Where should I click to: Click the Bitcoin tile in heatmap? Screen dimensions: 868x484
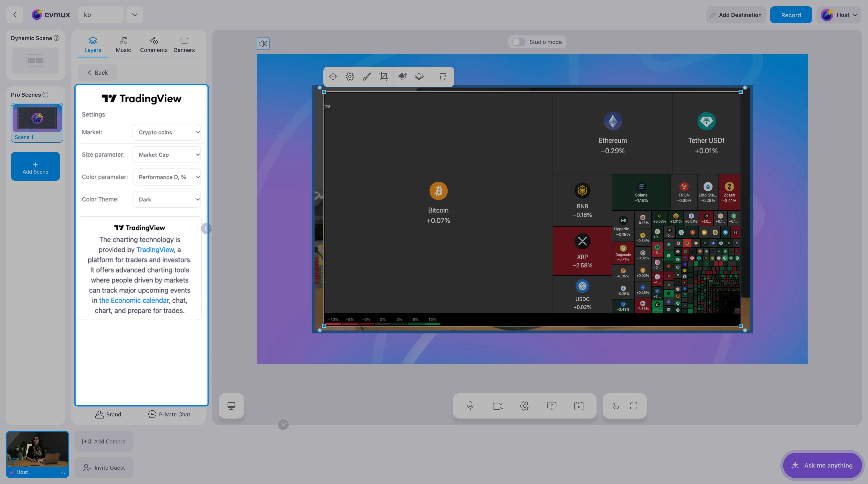(438, 203)
